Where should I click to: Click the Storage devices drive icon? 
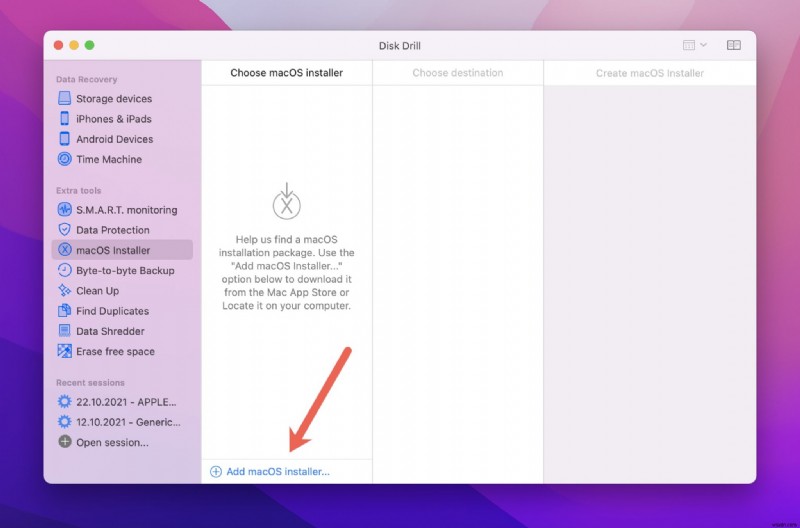coord(64,98)
